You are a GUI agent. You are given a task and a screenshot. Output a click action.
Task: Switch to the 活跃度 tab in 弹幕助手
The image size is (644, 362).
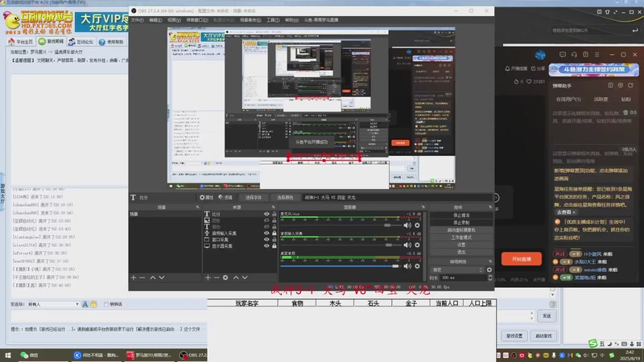coord(601,99)
